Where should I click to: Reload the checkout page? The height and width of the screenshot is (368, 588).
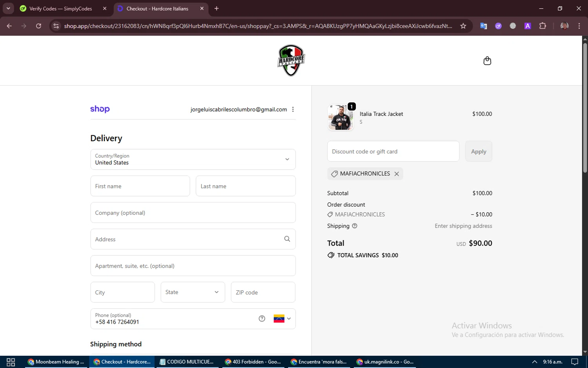tap(38, 26)
